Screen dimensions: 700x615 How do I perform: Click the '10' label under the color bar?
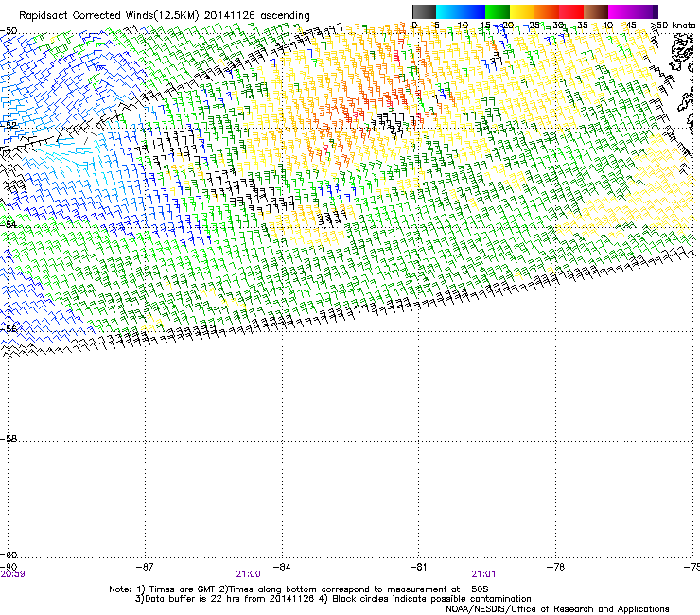pos(463,26)
